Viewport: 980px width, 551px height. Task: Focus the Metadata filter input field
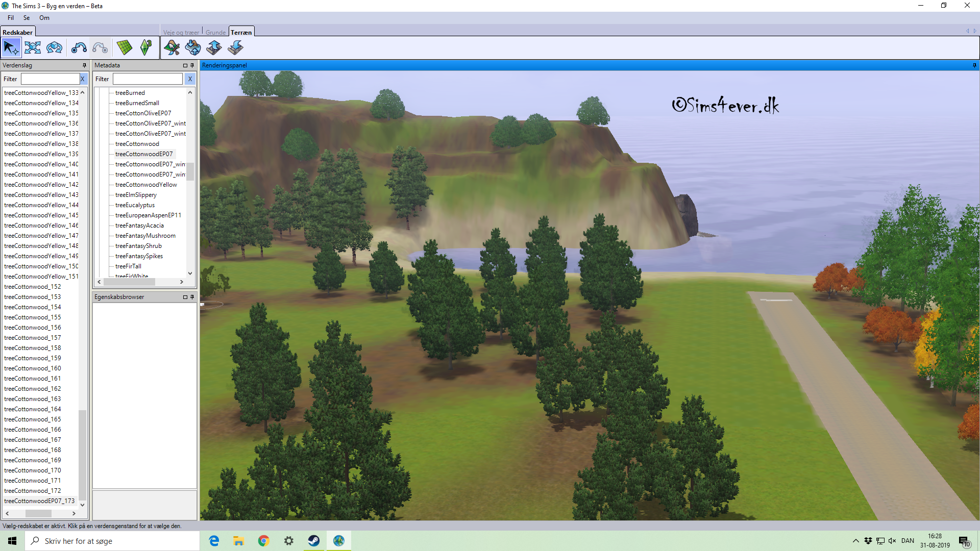(x=148, y=79)
